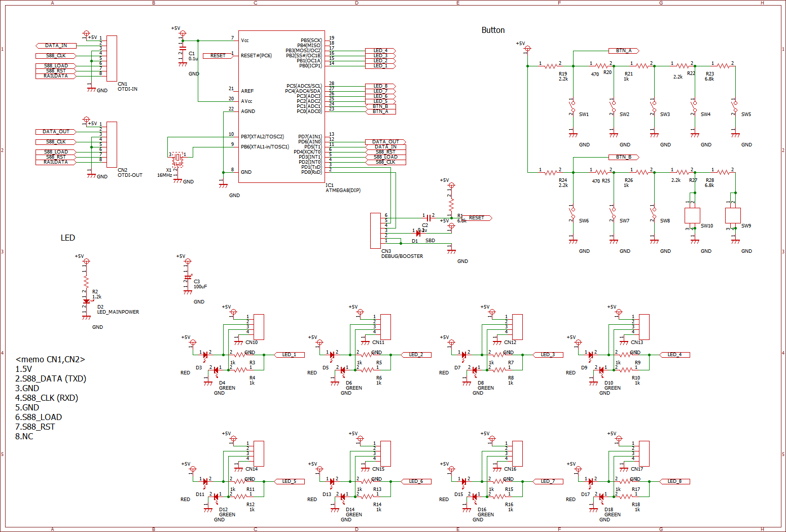This screenshot has width=786, height=532.
Task: Click the 'Button' section heading
Action: [x=493, y=30]
